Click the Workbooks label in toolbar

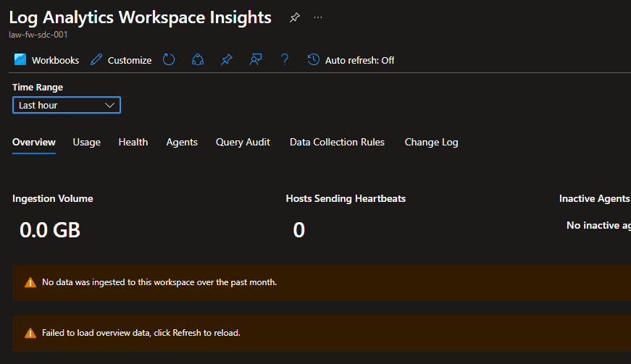pyautogui.click(x=55, y=60)
